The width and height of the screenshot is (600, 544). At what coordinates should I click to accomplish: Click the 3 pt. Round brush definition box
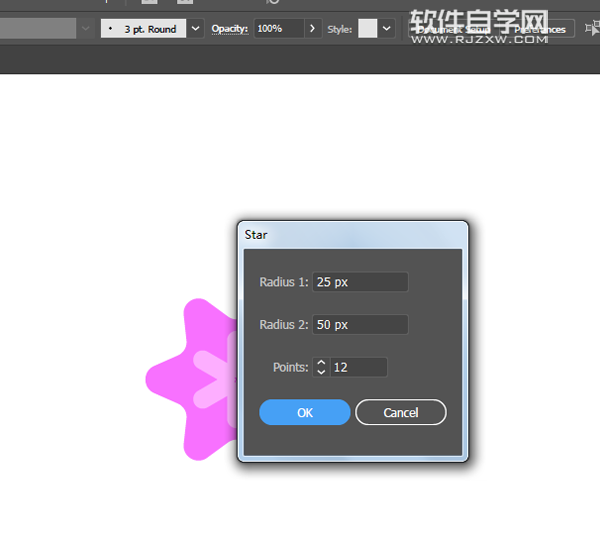point(143,29)
